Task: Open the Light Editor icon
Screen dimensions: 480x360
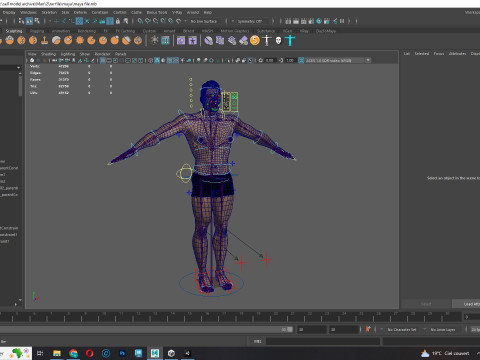Action: [x=335, y=21]
